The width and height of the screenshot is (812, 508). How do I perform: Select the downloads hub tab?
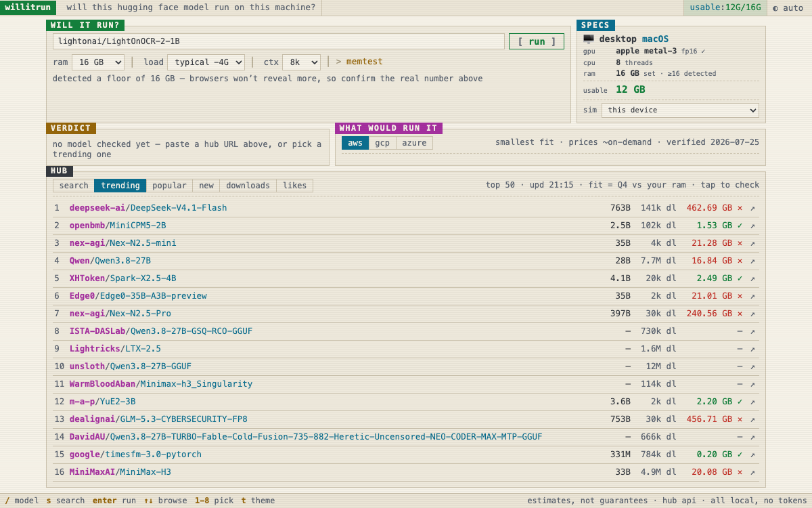pyautogui.click(x=248, y=186)
